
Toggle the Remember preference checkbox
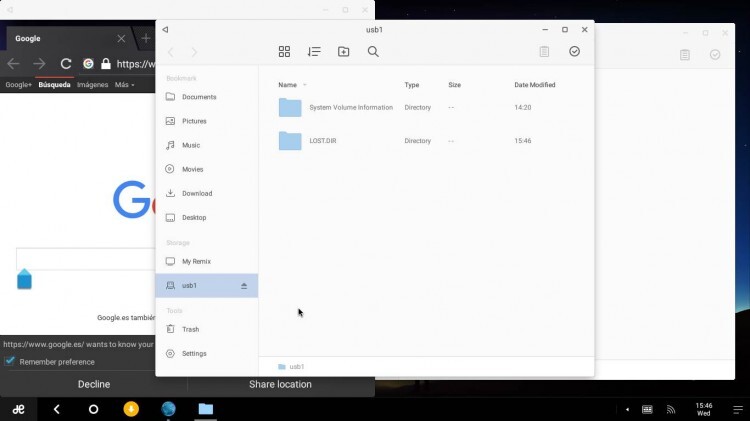[x=10, y=361]
